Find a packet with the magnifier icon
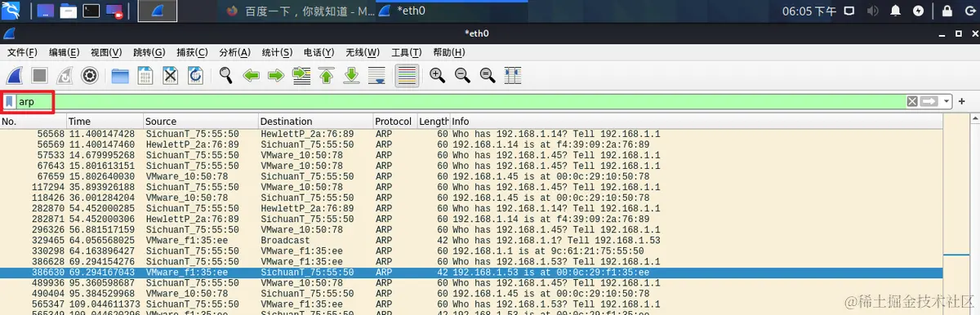 pyautogui.click(x=225, y=76)
